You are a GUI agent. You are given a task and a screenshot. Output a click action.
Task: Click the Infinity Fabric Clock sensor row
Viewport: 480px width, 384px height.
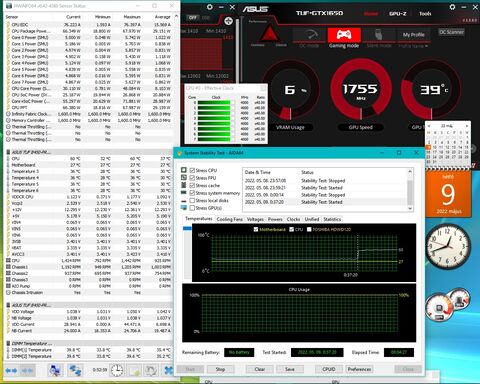89,114
